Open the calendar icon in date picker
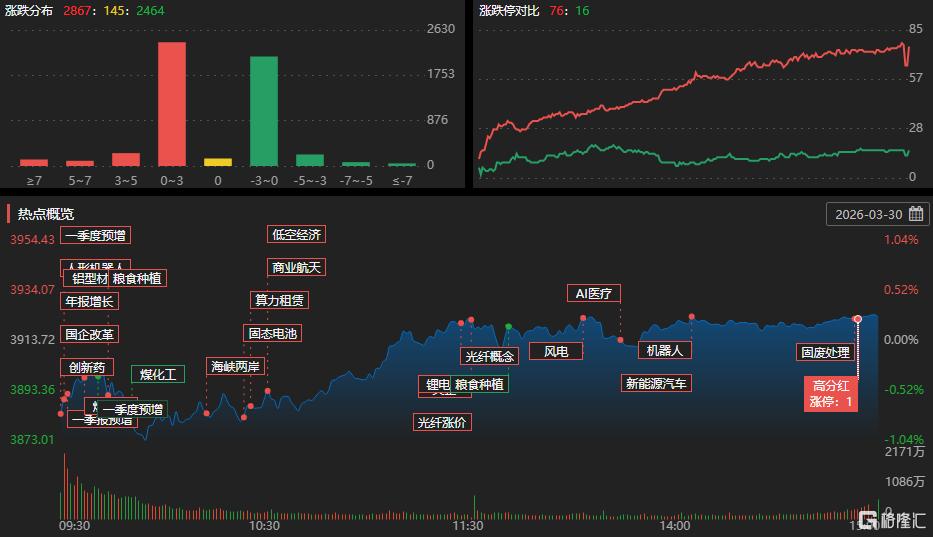This screenshot has width=933, height=537. [x=915, y=214]
